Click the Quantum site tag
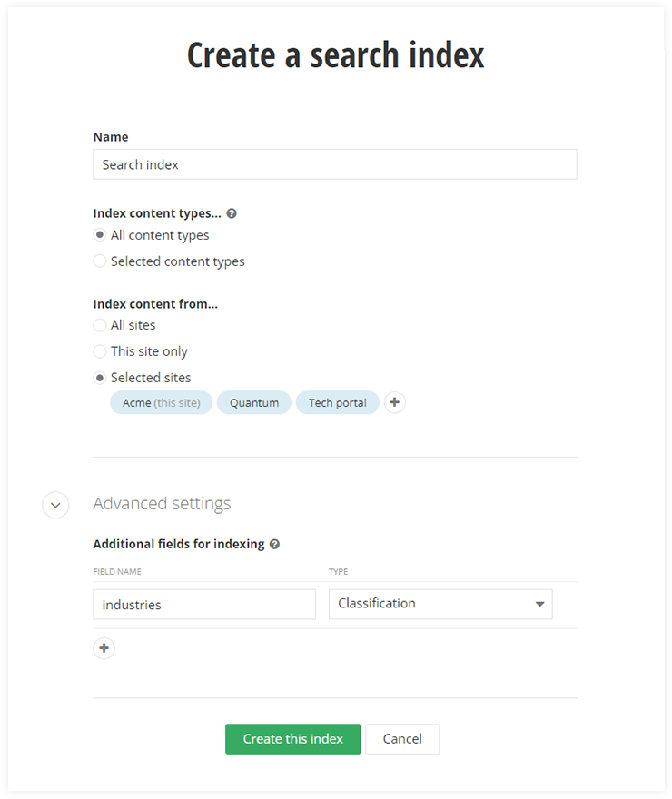The width and height of the screenshot is (672, 799). [x=254, y=403]
